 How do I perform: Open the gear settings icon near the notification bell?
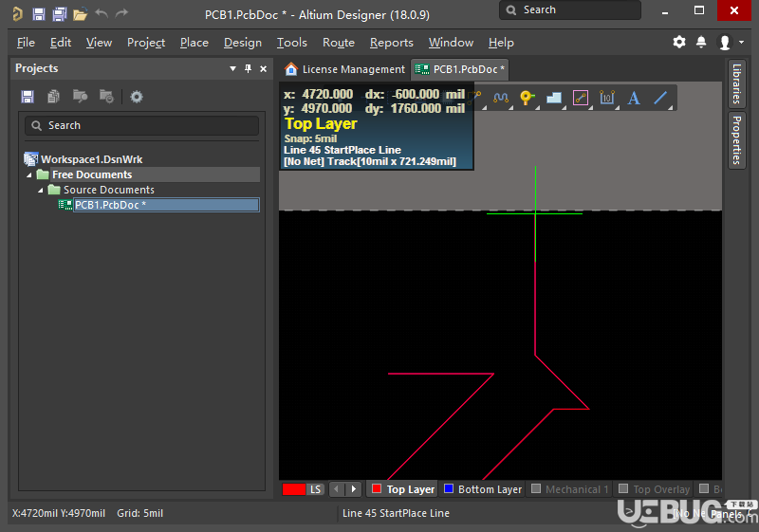679,42
